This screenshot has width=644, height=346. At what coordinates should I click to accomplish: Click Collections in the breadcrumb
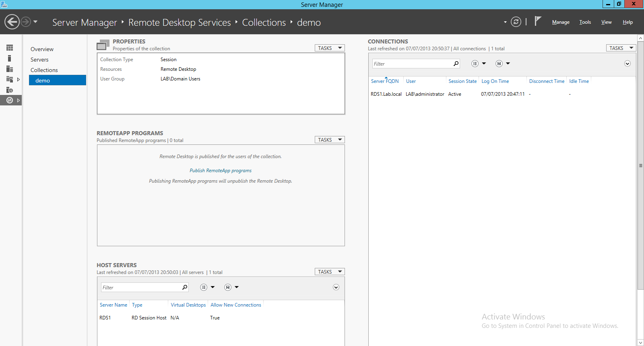(264, 23)
